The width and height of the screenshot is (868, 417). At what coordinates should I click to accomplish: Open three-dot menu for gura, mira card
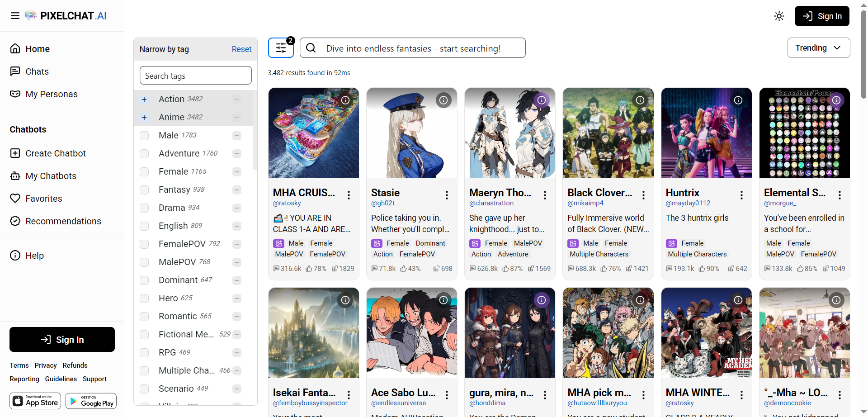point(545,395)
